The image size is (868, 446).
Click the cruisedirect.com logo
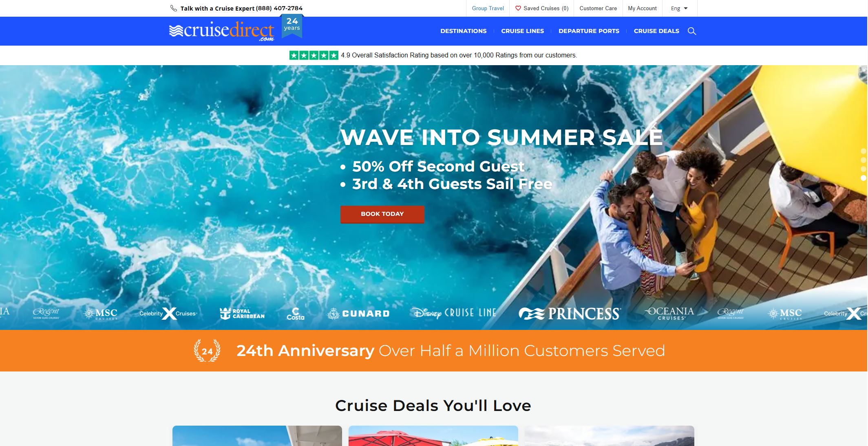click(222, 31)
